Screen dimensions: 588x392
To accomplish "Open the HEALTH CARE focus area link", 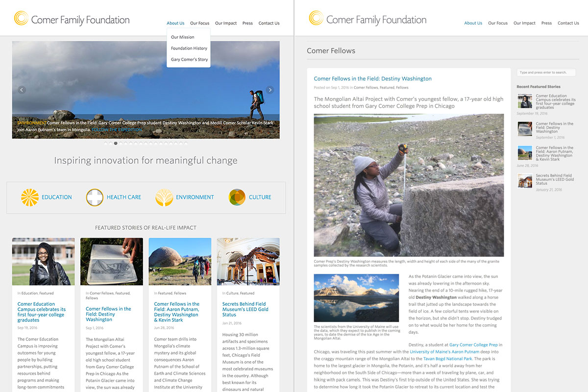I will click(124, 197).
